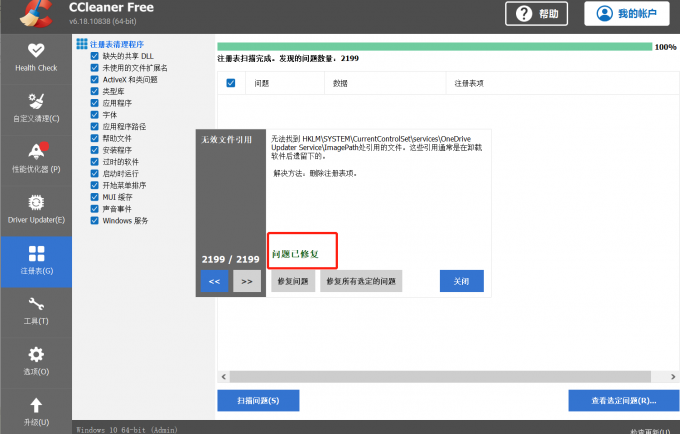Toggle 开始菜单排序 checkbox
680x434 pixels.
pos(94,185)
